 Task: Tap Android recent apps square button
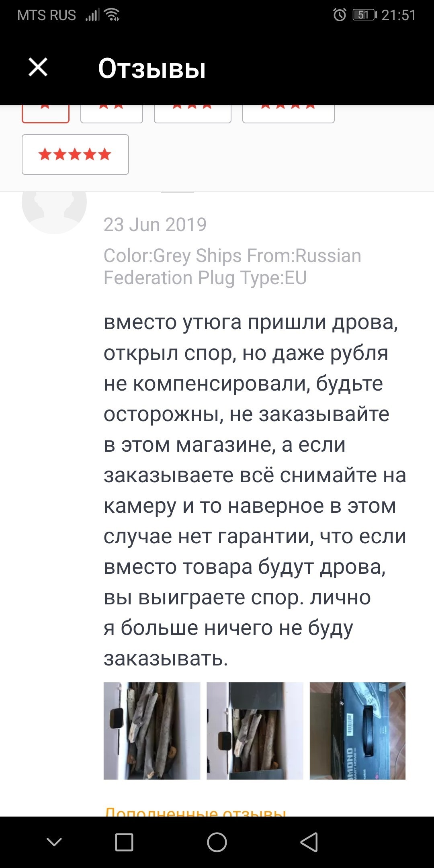(x=124, y=842)
